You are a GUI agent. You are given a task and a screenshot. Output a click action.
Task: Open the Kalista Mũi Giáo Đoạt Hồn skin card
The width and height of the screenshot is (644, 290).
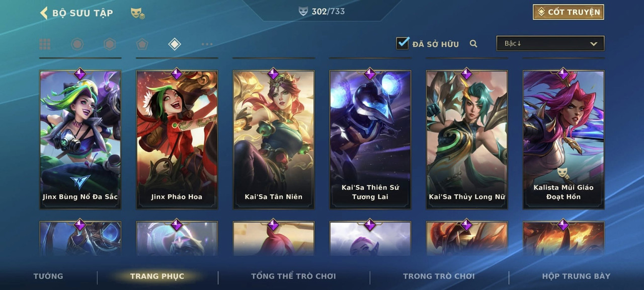[563, 139]
